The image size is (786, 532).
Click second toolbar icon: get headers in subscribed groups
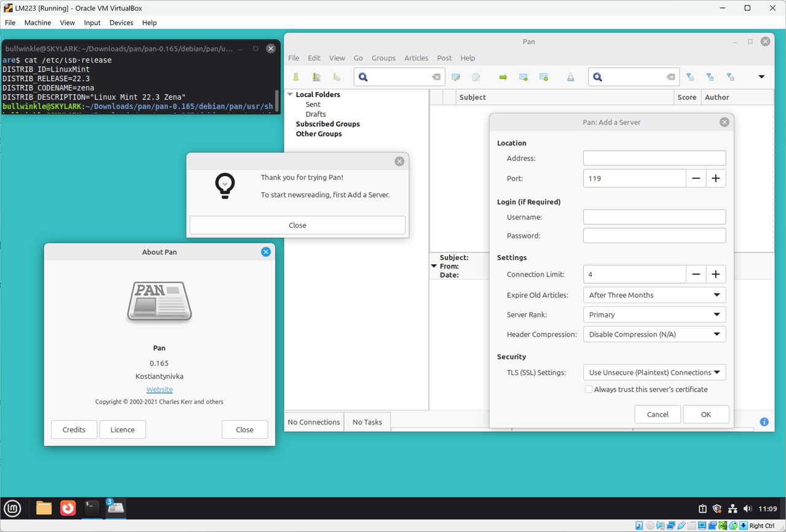316,77
